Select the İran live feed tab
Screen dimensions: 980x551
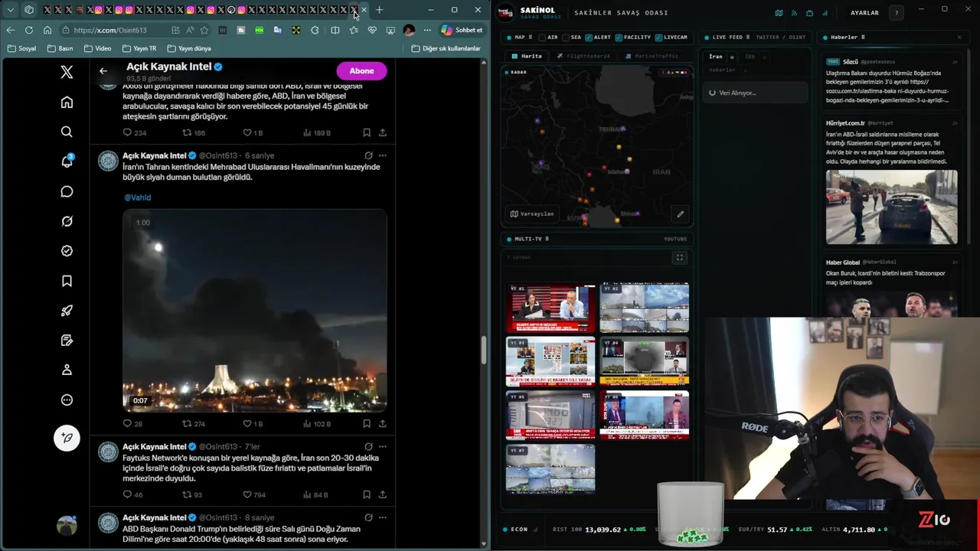coord(715,57)
